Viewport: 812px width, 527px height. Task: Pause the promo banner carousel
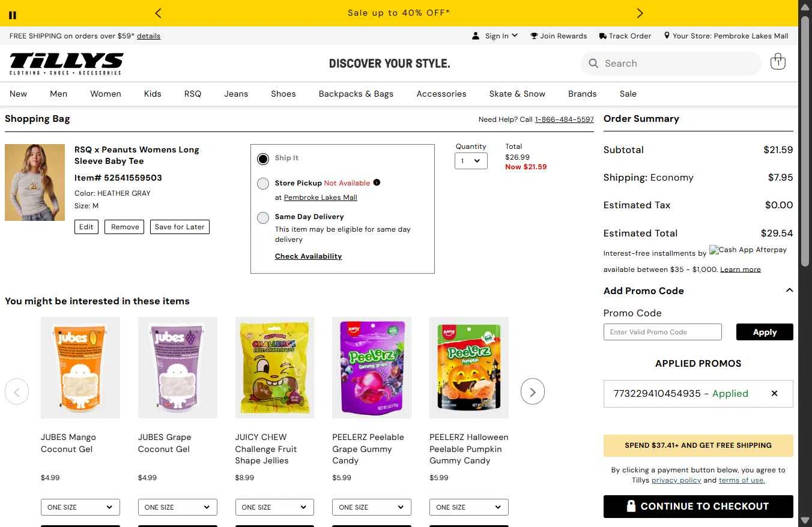[x=13, y=15]
